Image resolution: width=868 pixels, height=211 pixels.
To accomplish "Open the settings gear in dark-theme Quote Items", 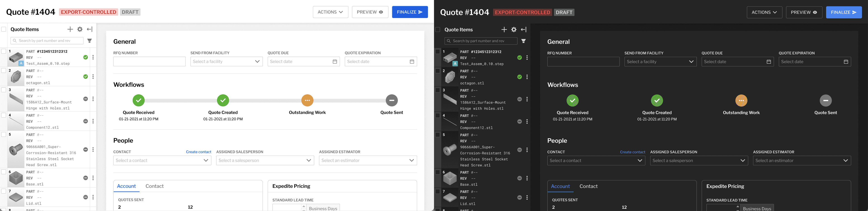I will tap(514, 30).
